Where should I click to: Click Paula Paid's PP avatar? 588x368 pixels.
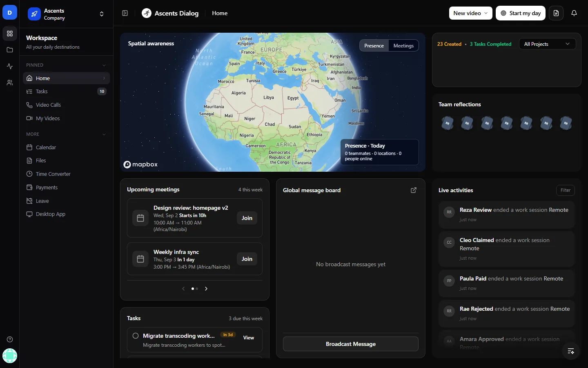pos(449,280)
